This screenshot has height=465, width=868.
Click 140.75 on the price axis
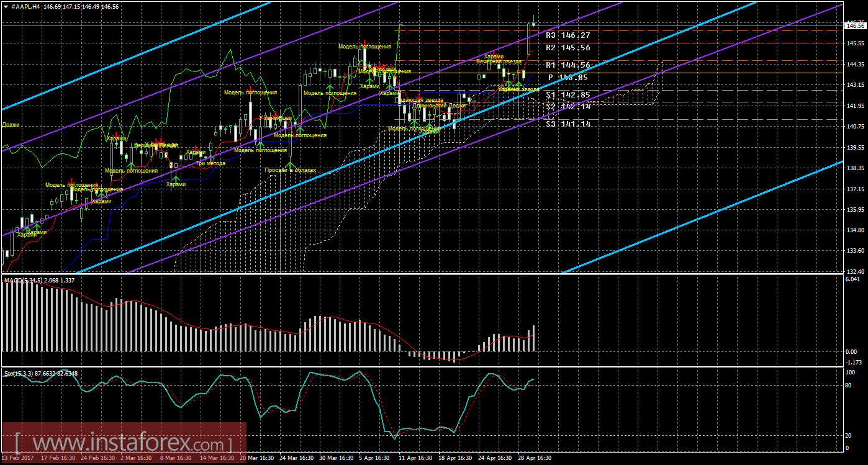point(856,127)
